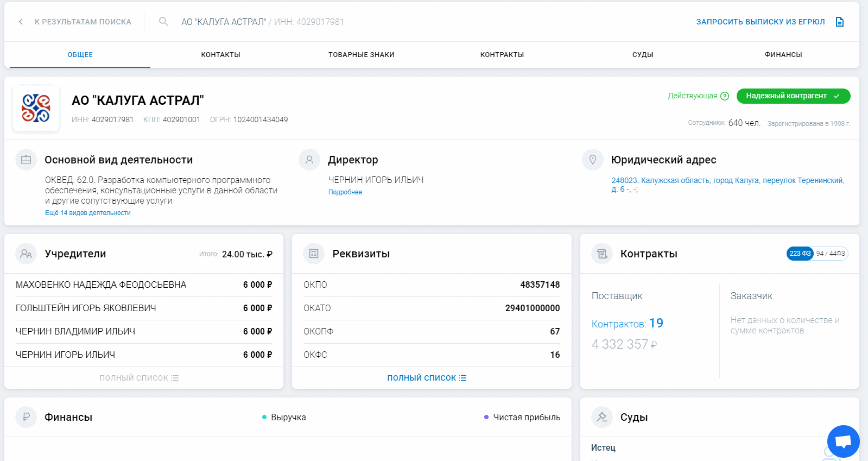
Task: Open Подробнее under the director name
Action: tap(345, 192)
